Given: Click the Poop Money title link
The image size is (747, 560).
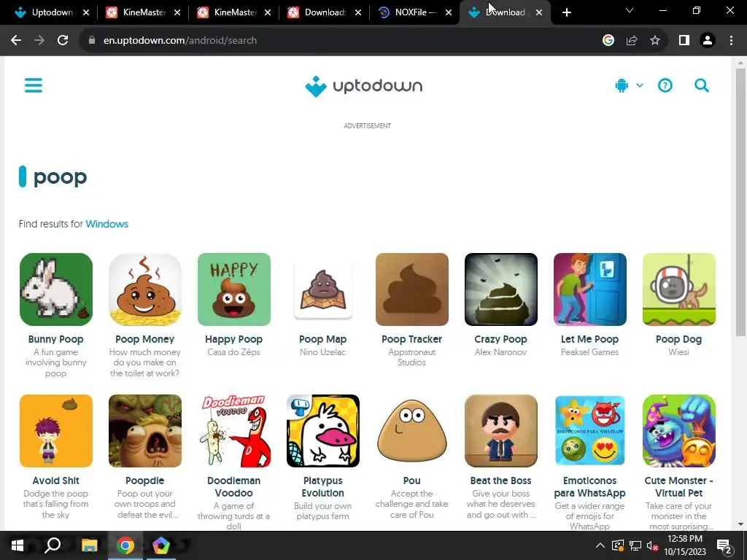Looking at the screenshot, I should [x=145, y=339].
